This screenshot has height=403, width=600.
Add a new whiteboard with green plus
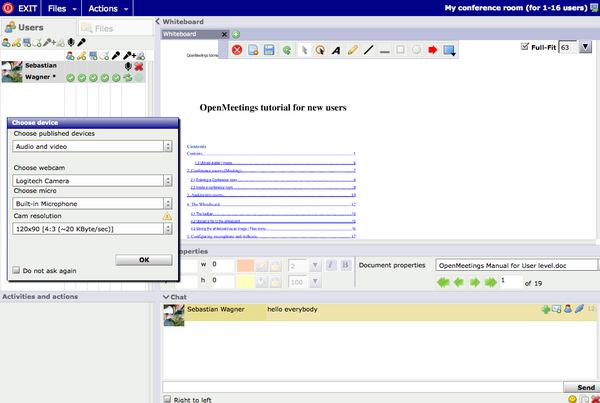(x=236, y=34)
